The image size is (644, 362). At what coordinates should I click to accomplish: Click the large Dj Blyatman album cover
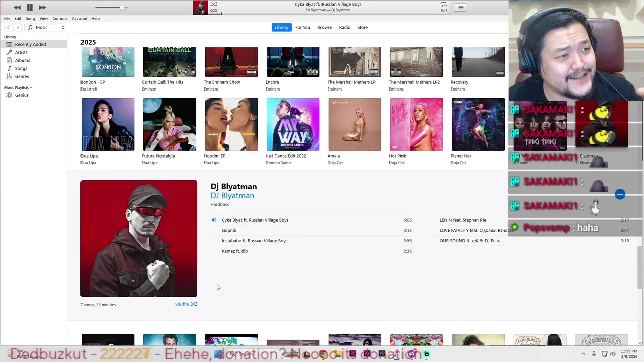coord(139,238)
